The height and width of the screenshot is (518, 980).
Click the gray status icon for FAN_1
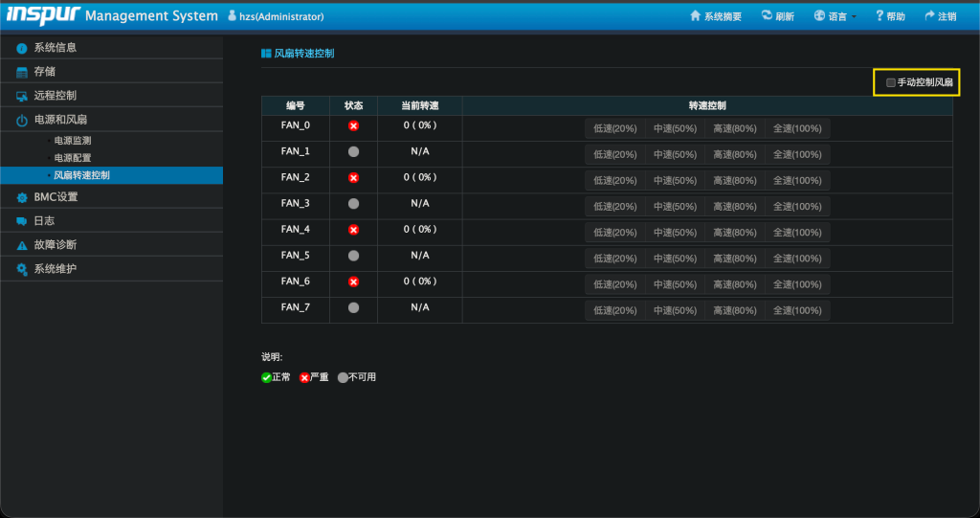[x=354, y=151]
